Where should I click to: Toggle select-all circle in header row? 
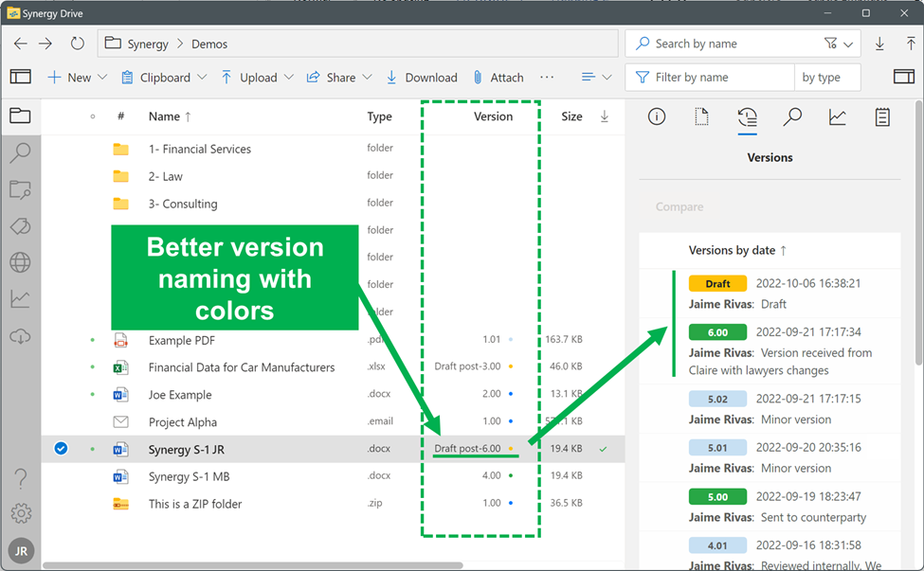point(93,116)
